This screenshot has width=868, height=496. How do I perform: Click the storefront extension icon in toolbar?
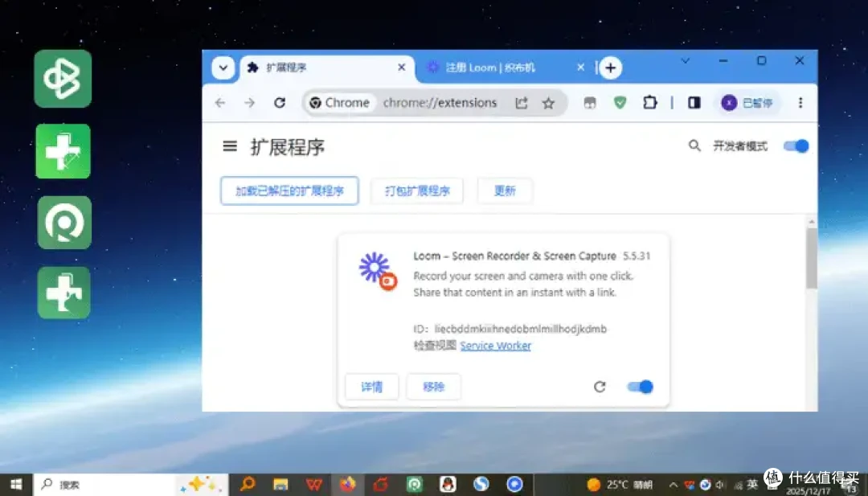(x=590, y=103)
